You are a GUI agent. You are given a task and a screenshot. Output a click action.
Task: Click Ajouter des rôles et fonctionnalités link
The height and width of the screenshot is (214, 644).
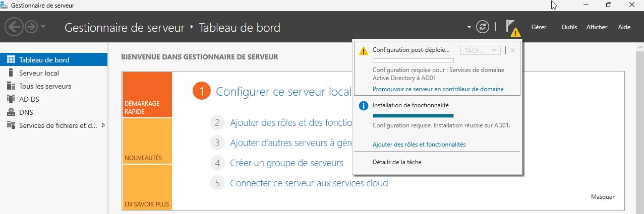pyautogui.click(x=419, y=145)
